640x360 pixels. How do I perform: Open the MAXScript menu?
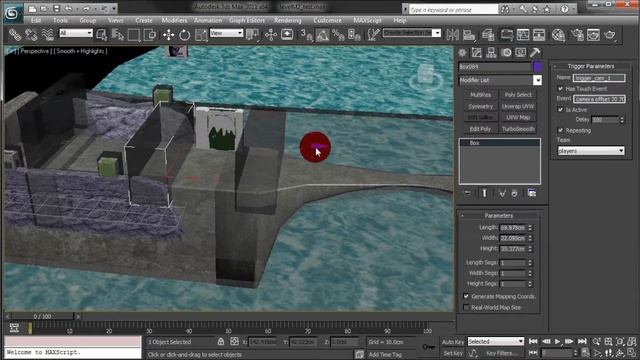[368, 20]
